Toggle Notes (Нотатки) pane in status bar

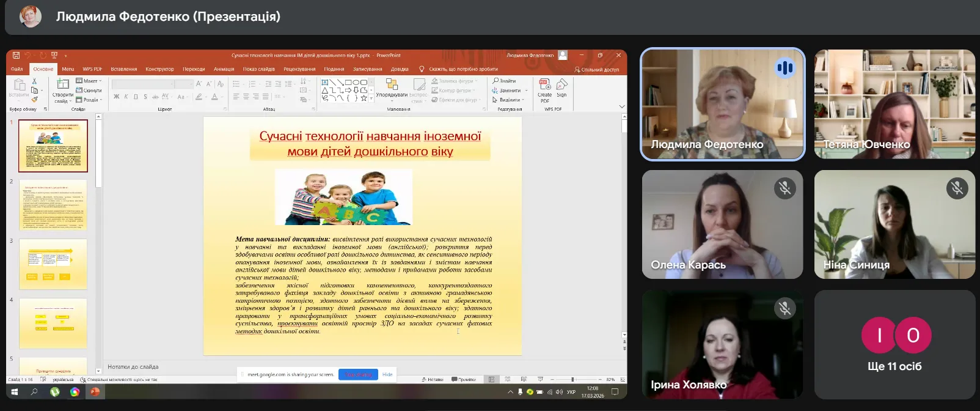[433, 380]
